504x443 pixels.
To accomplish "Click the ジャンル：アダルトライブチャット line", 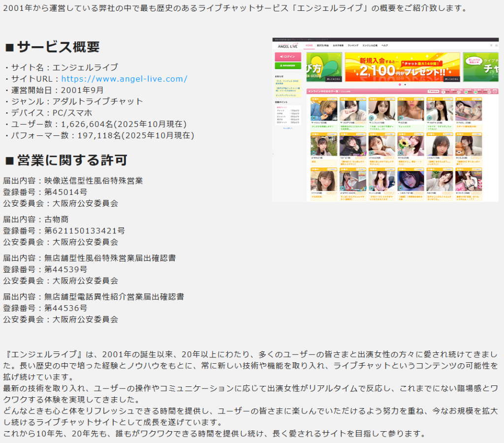I will point(74,101).
